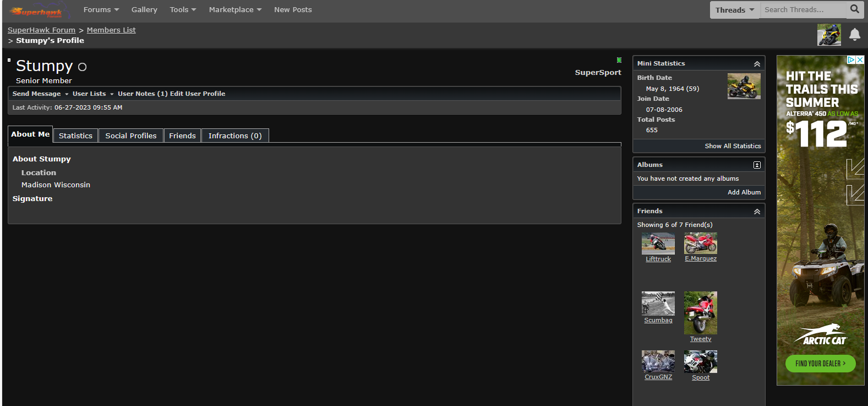Screen dimensions: 868x406
Task: Click the green SuperSport rank icon
Action: coord(619,60)
